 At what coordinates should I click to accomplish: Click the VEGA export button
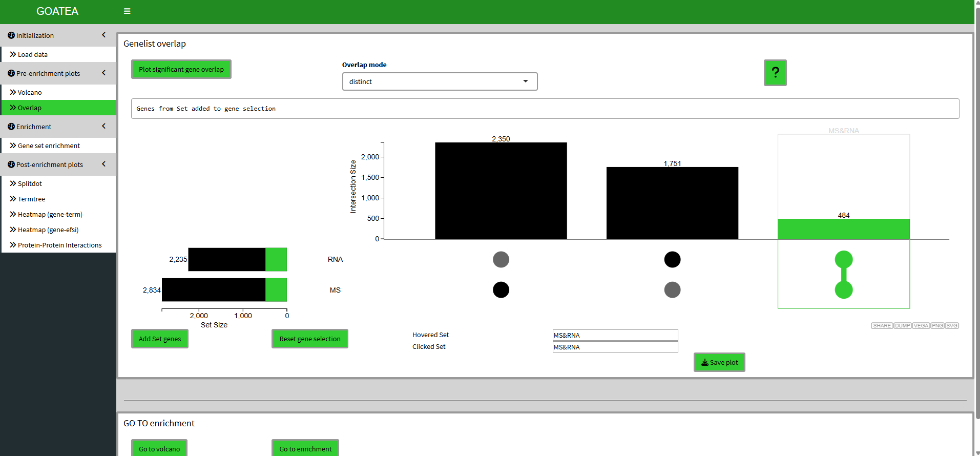pyautogui.click(x=921, y=326)
